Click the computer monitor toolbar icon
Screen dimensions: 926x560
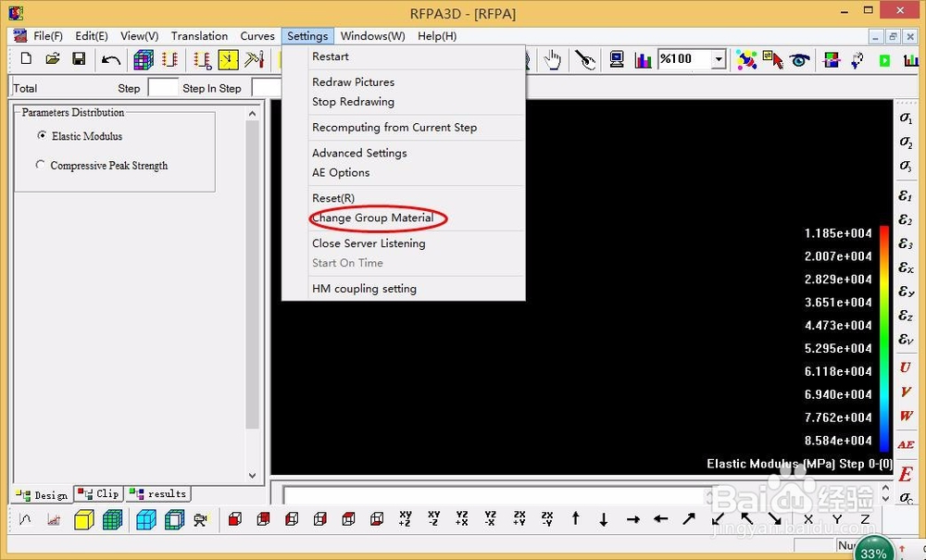click(617, 59)
